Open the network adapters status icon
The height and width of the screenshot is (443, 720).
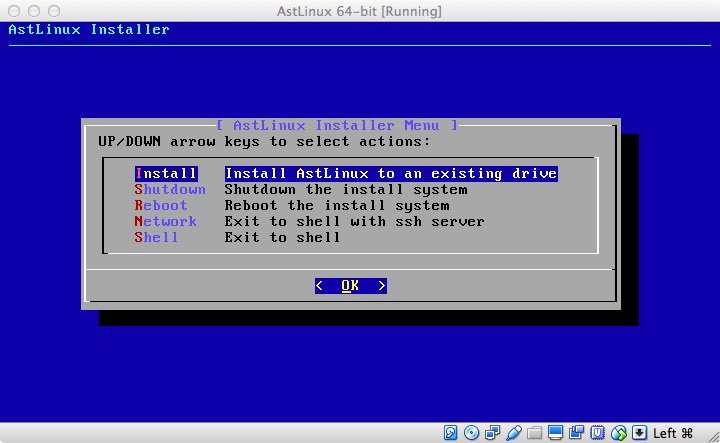(492, 432)
